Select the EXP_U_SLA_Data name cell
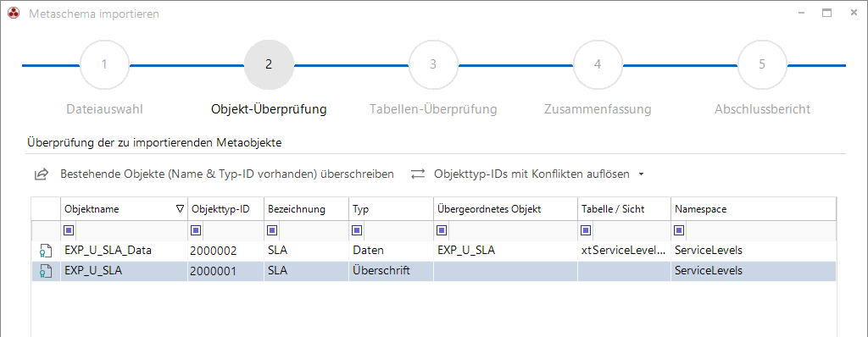This screenshot has height=337, width=868. pos(124,251)
